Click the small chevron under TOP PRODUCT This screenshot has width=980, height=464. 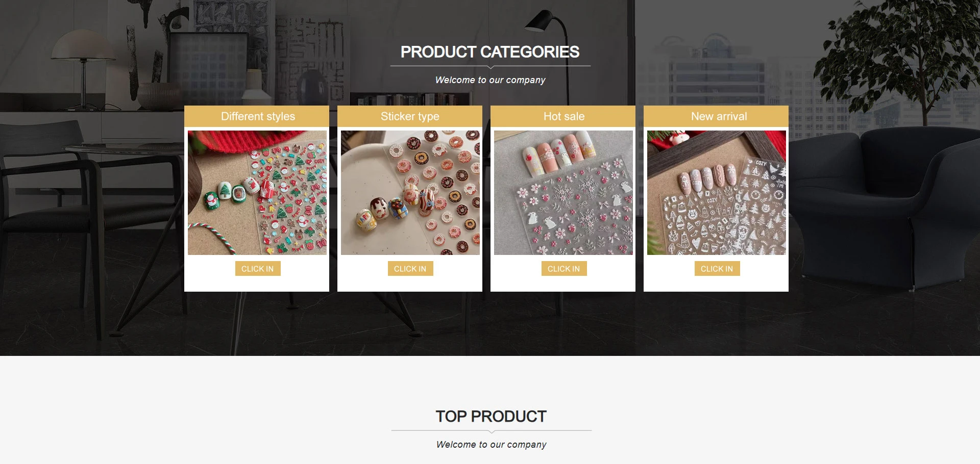[x=492, y=431]
